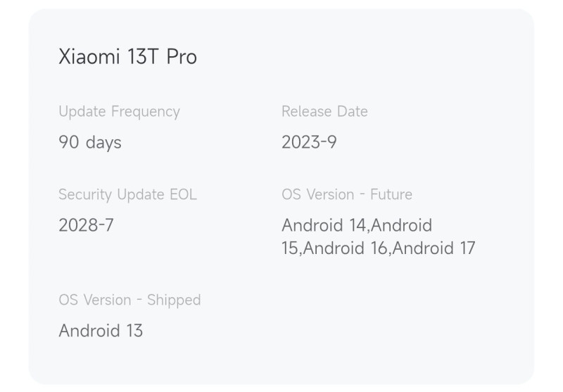Select Android 14 in the future versions

click(324, 225)
